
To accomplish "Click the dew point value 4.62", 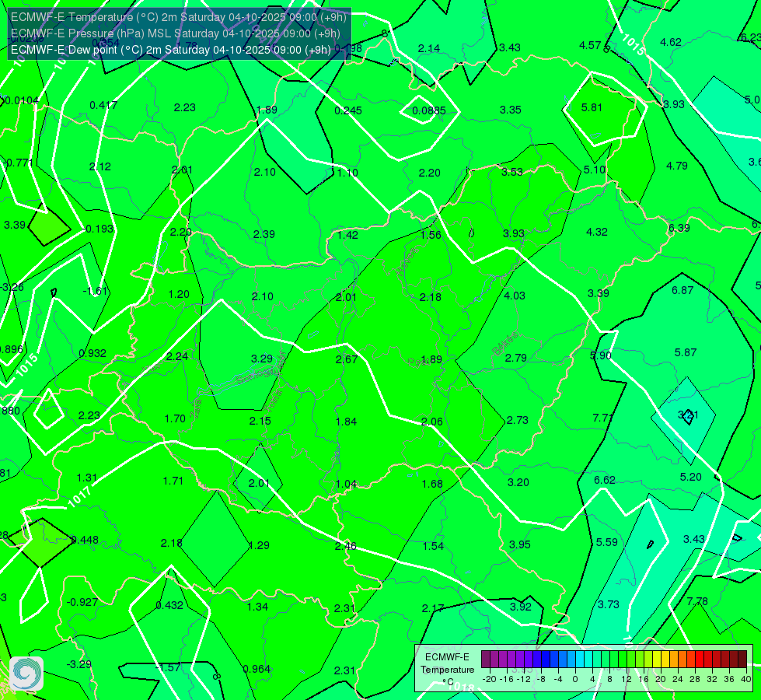I will click(671, 42).
